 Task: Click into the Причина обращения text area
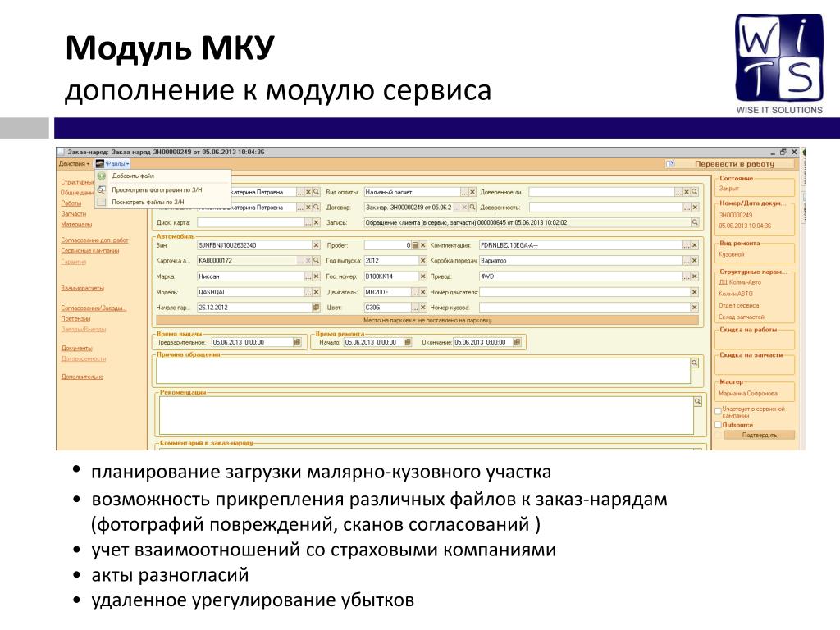pos(422,371)
